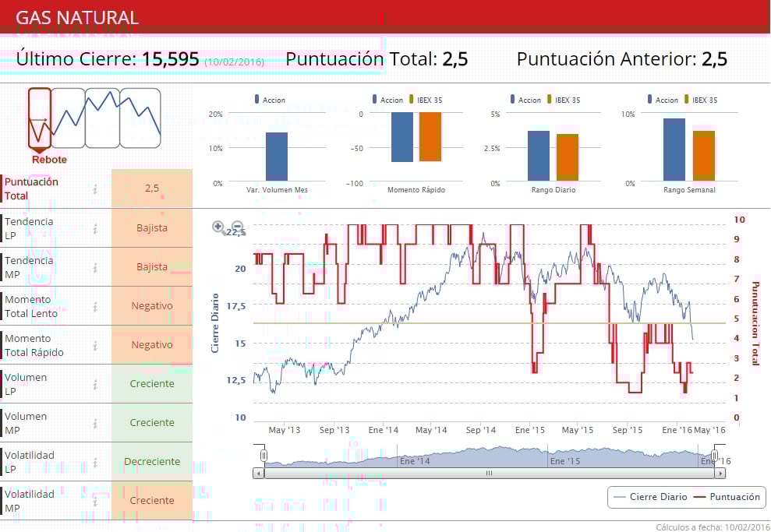Click the Creciente value for Volumen MP

point(152,422)
